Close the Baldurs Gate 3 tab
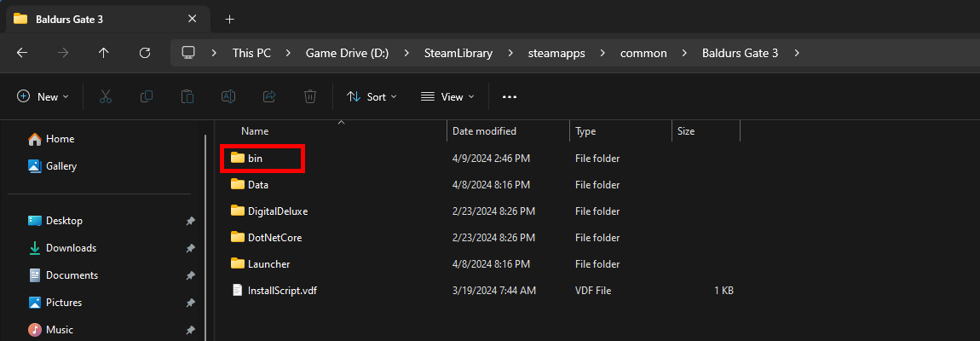This screenshot has width=980, height=341. (193, 19)
